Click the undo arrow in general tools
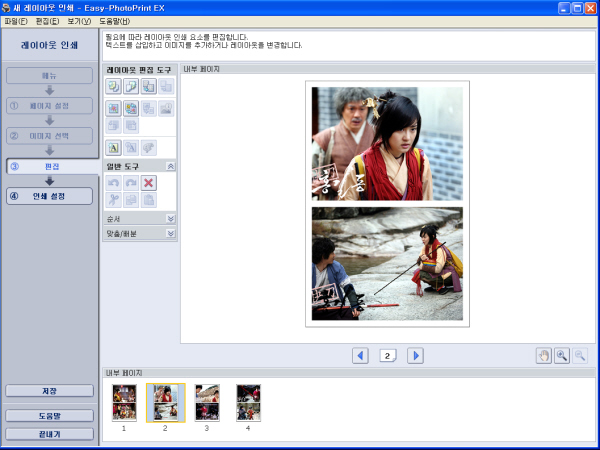 click(113, 183)
